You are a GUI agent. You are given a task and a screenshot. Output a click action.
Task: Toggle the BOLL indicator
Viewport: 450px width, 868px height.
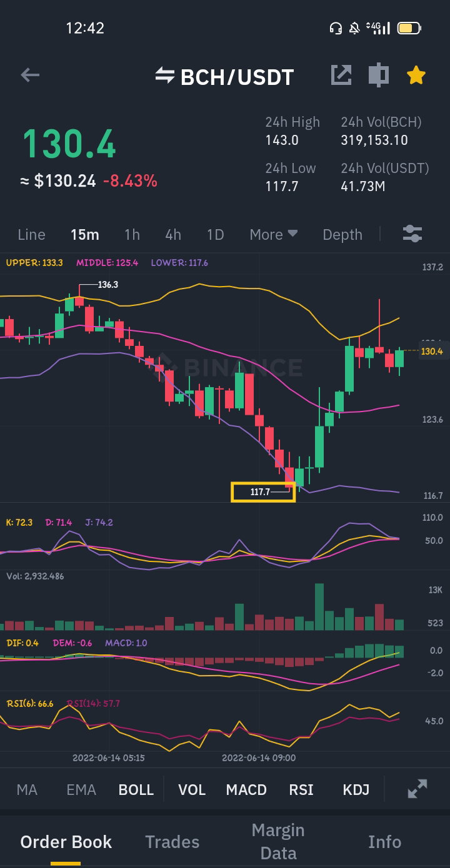coord(136,789)
